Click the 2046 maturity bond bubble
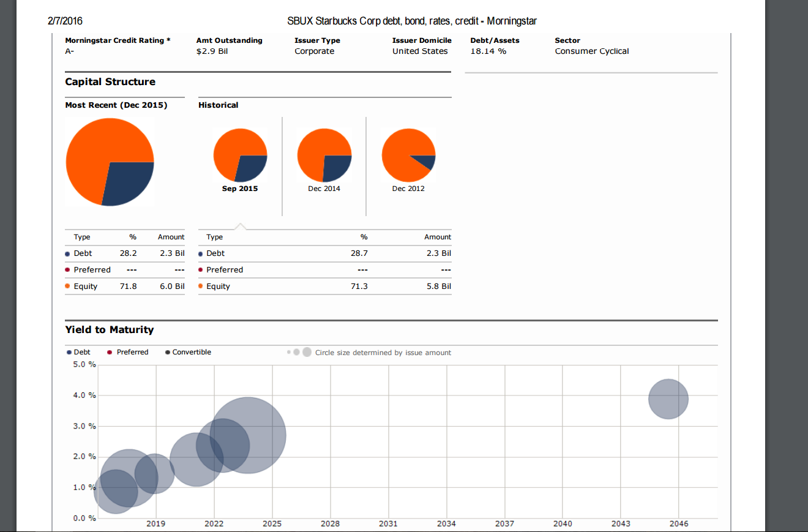Screen dimensions: 808x532 pos(668,399)
